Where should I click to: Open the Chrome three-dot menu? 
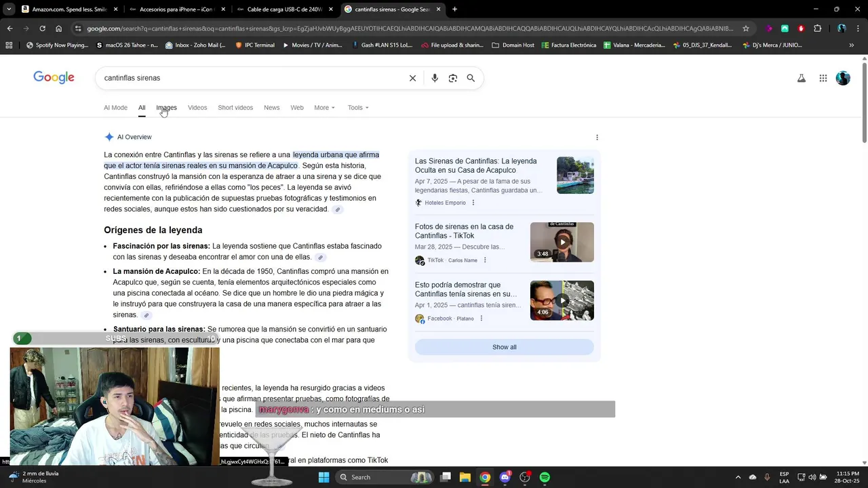point(859,28)
